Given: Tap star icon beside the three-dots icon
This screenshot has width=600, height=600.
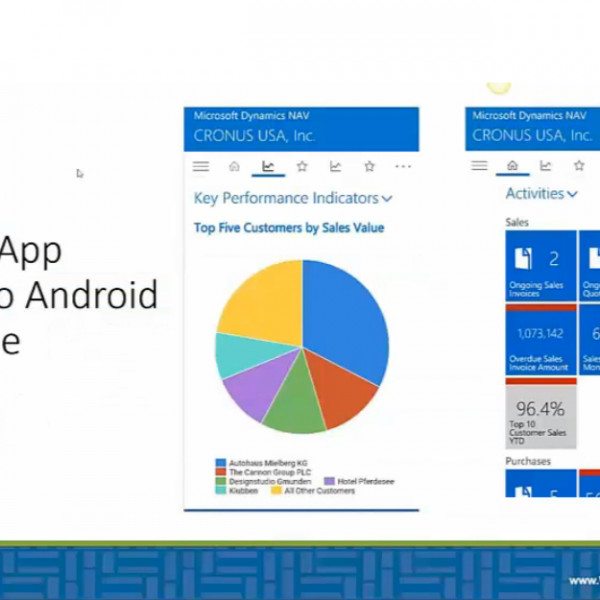Looking at the screenshot, I should 369,166.
